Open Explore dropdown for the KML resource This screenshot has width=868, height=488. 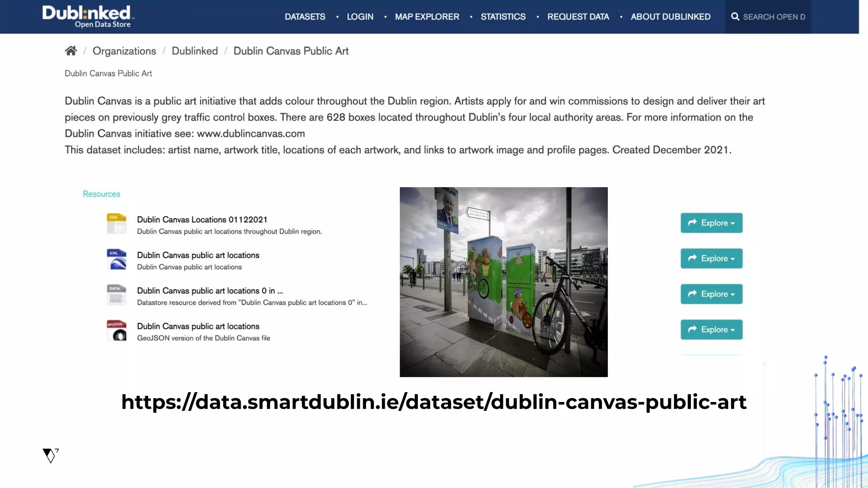coord(711,258)
